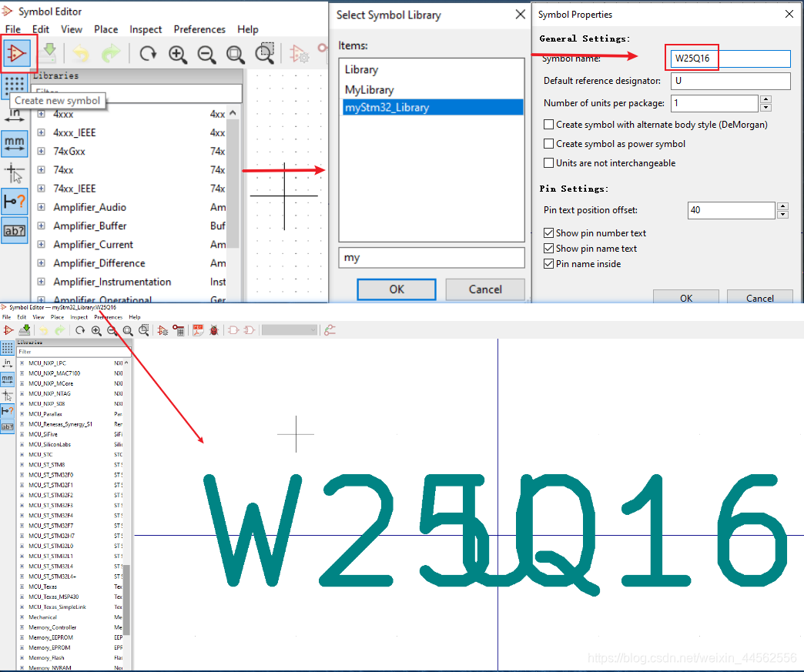The height and width of the screenshot is (672, 804).
Task: Open pin table icon in bottom toolbar
Action: click(179, 331)
